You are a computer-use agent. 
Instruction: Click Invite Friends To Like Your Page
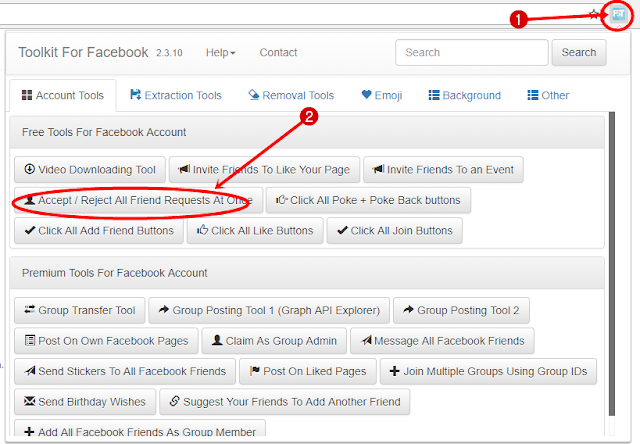[264, 169]
